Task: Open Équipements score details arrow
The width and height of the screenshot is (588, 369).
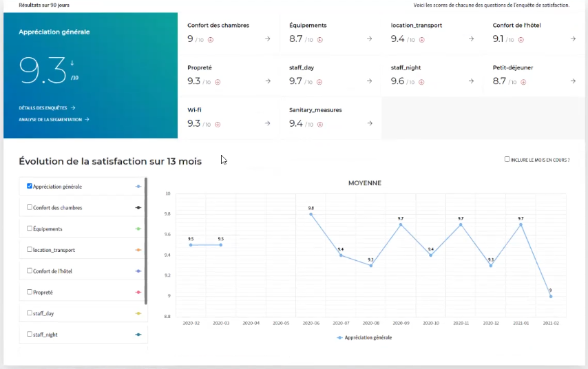Action: 370,39
